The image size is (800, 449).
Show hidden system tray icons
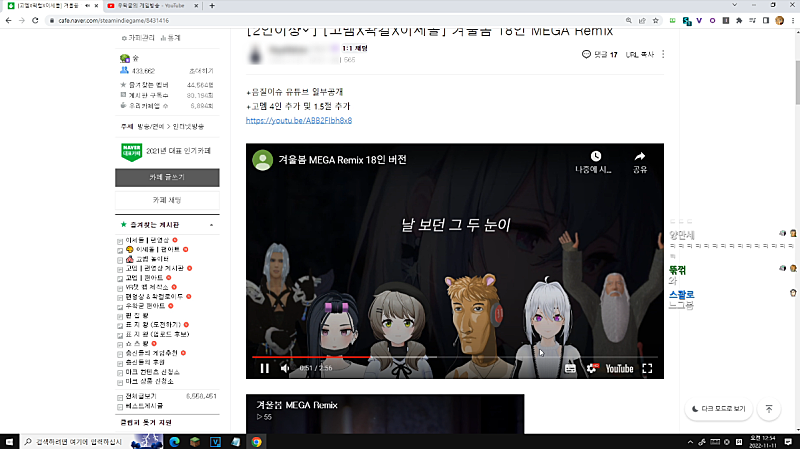click(x=690, y=442)
